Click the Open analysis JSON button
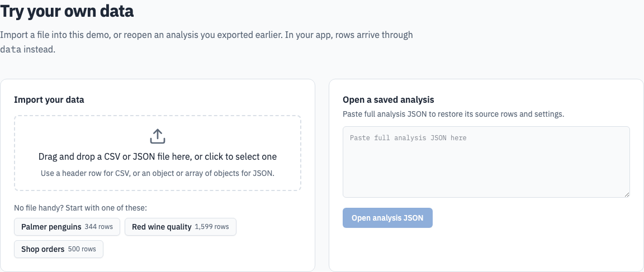 (387, 218)
